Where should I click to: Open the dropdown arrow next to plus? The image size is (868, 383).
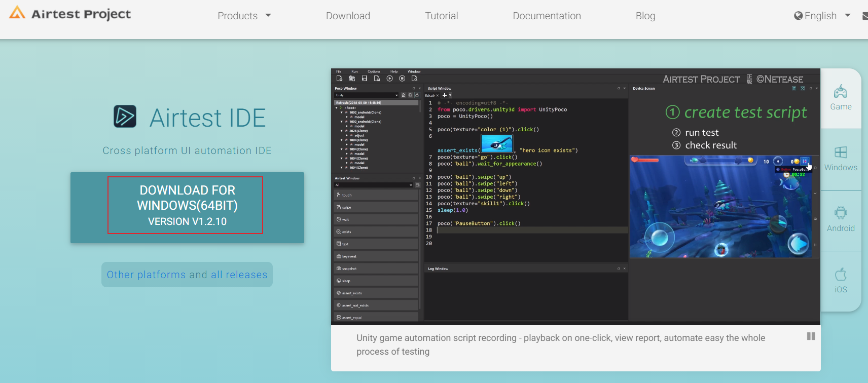(450, 95)
